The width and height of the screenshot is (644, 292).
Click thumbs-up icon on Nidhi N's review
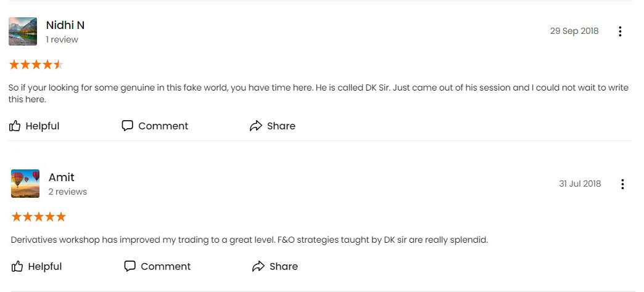pos(15,126)
